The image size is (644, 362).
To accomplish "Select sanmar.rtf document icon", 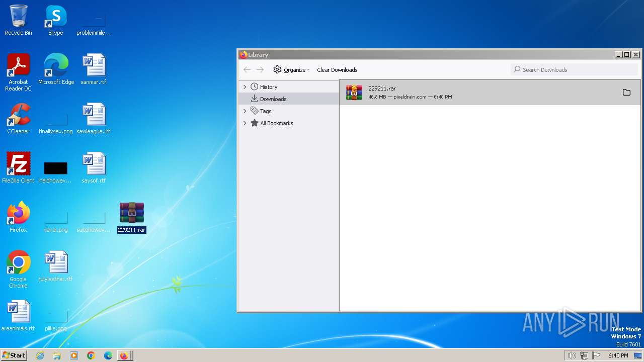I will point(94,69).
